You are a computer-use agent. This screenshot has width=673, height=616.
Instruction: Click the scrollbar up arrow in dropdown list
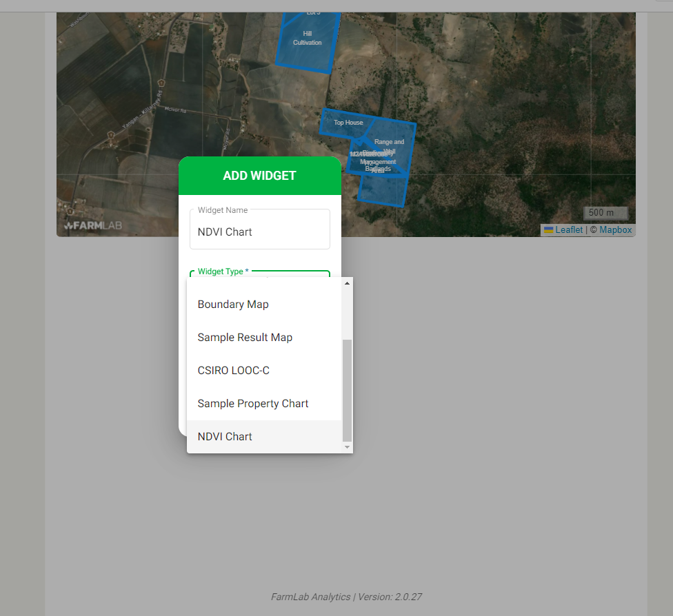(x=347, y=283)
